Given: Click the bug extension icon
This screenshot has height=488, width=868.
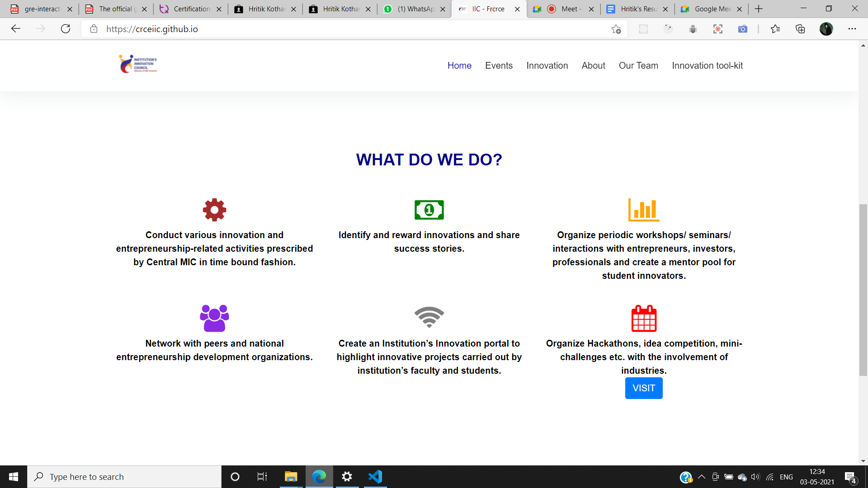Looking at the screenshot, I should click(x=693, y=29).
